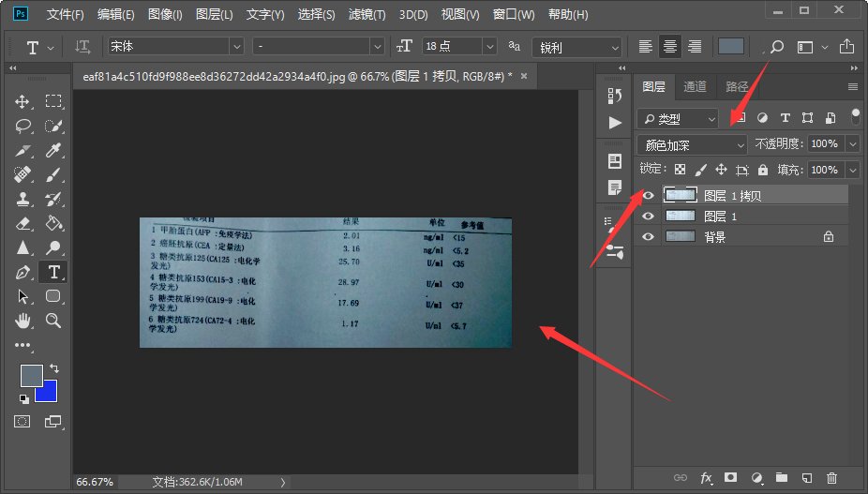This screenshot has height=494, width=868.
Task: Select the Eraser tool
Action: pos(22,223)
